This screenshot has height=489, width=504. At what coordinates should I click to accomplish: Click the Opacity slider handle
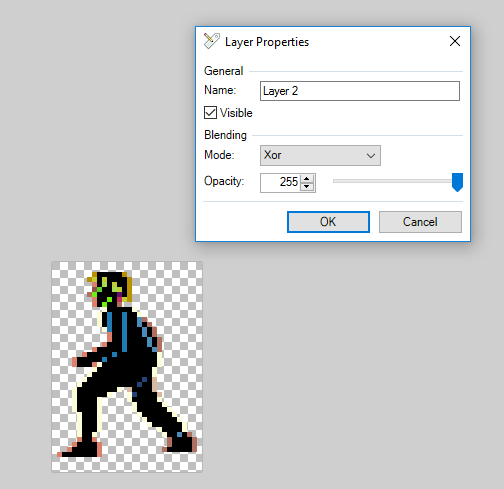(457, 182)
